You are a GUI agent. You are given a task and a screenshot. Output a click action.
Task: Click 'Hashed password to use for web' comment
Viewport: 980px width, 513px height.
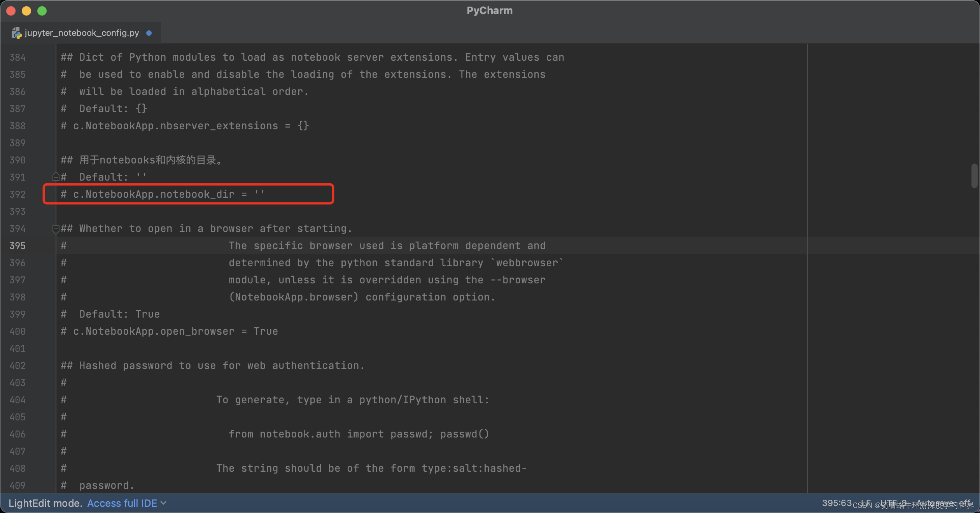click(213, 366)
